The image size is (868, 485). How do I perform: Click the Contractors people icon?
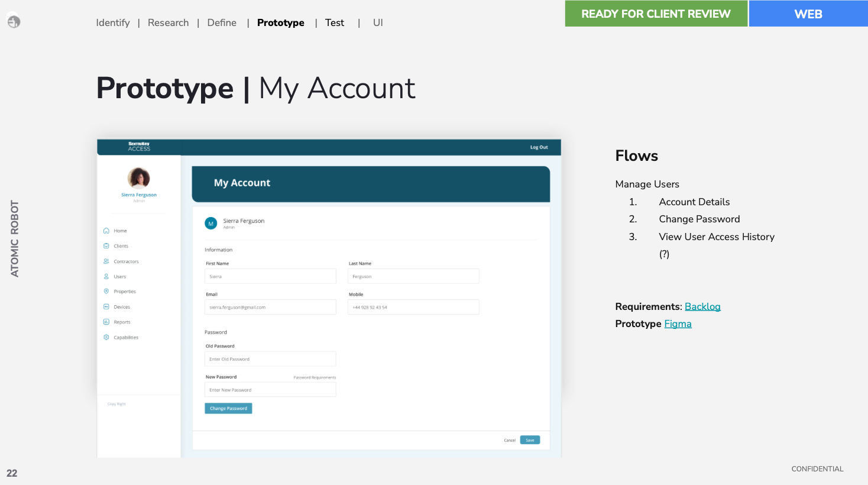pos(106,261)
